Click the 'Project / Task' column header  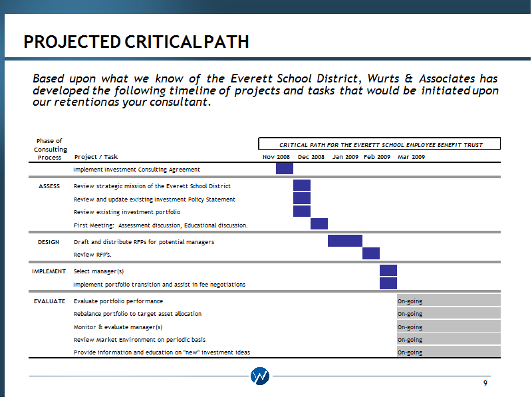(x=96, y=157)
